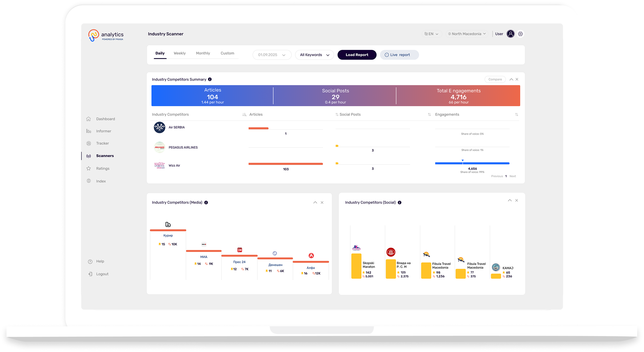Switch to the Weekly tab
This screenshot has height=352, width=644.
point(179,53)
